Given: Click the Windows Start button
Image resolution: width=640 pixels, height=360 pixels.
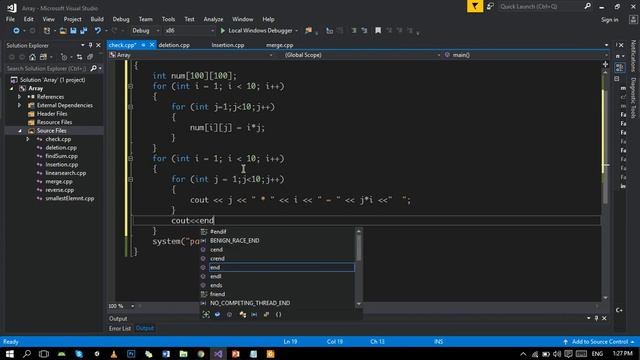Looking at the screenshot, I should (10, 354).
